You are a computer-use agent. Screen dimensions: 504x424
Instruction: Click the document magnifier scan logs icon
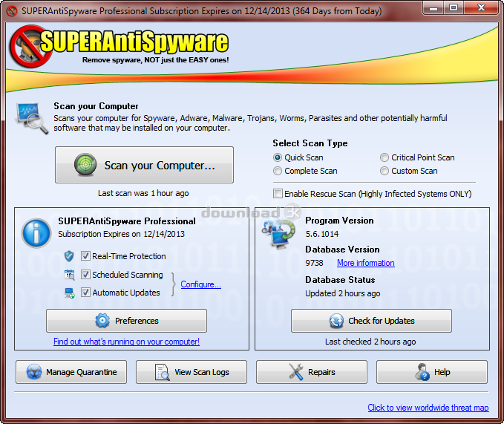[x=163, y=372]
